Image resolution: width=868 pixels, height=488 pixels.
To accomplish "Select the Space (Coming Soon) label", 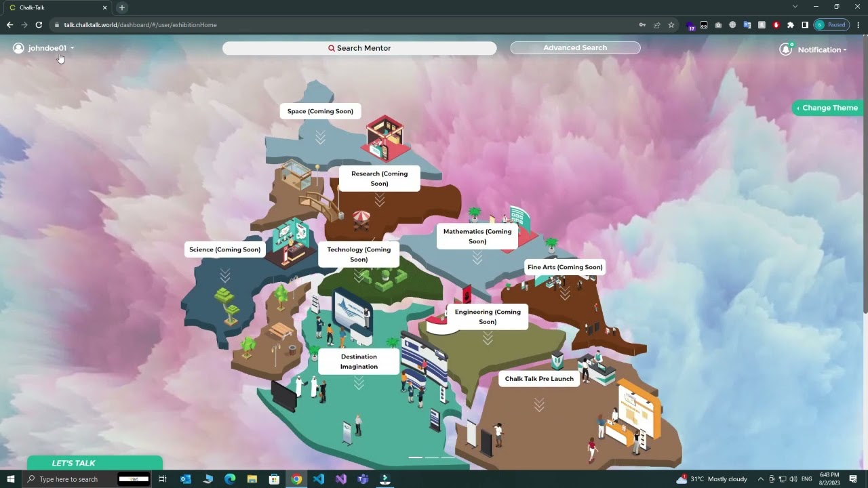I will click(x=320, y=111).
